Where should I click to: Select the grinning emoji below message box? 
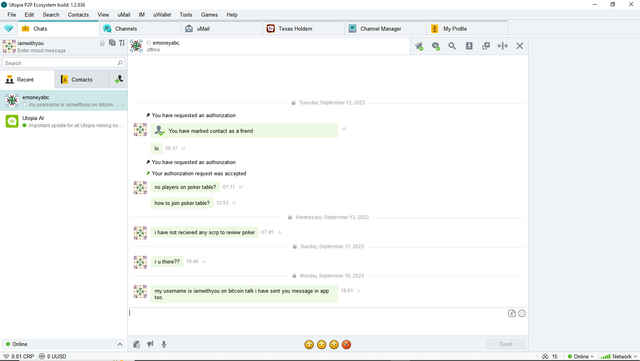coord(309,345)
